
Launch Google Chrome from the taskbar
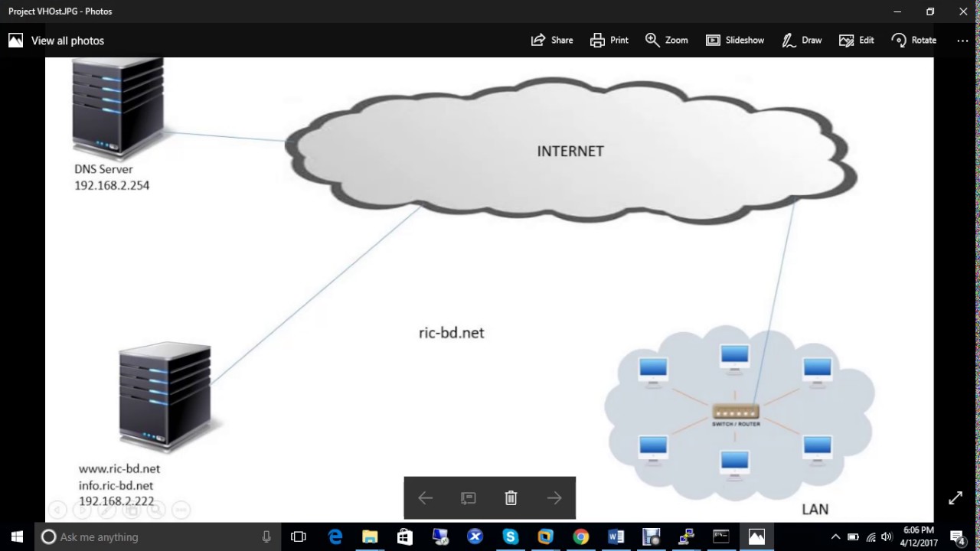(x=580, y=536)
